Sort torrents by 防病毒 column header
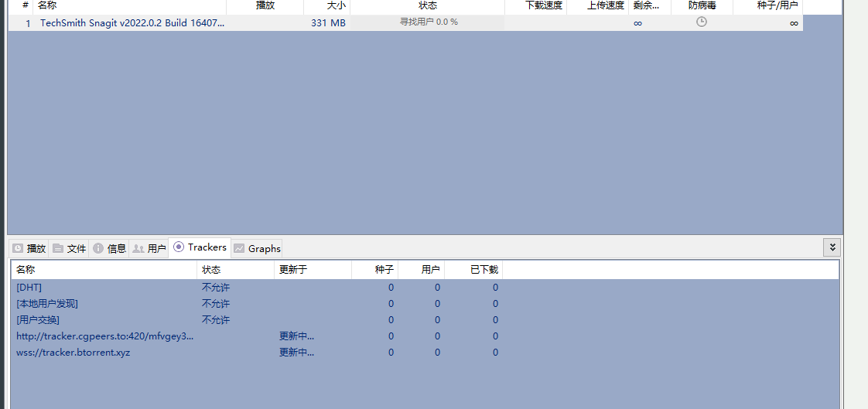This screenshot has width=868, height=409. coord(702,6)
